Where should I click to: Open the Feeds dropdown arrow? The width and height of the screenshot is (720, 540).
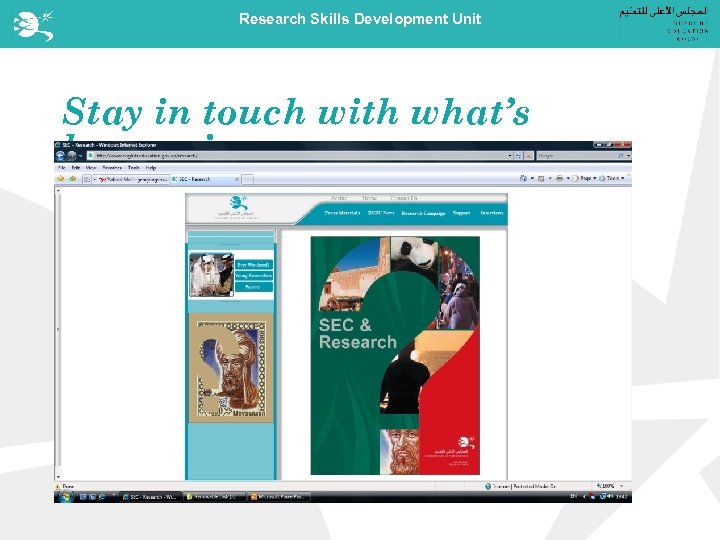click(550, 178)
